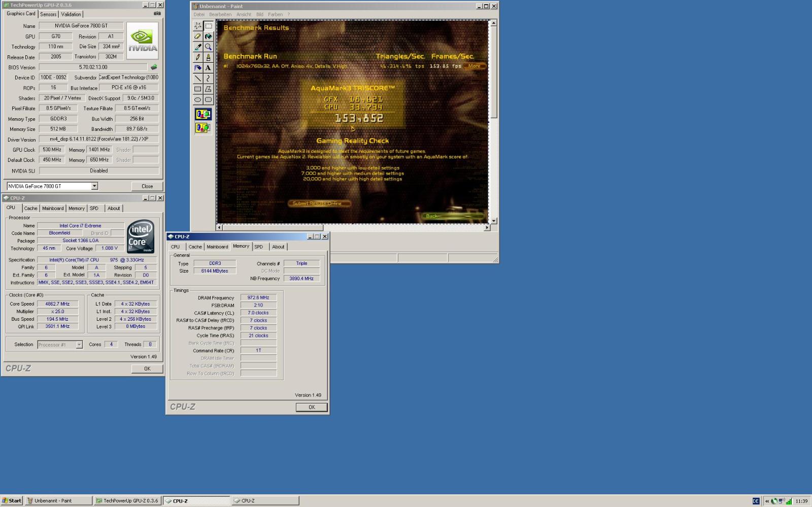Switch to the Validation tab in GPU-Z

[71, 14]
